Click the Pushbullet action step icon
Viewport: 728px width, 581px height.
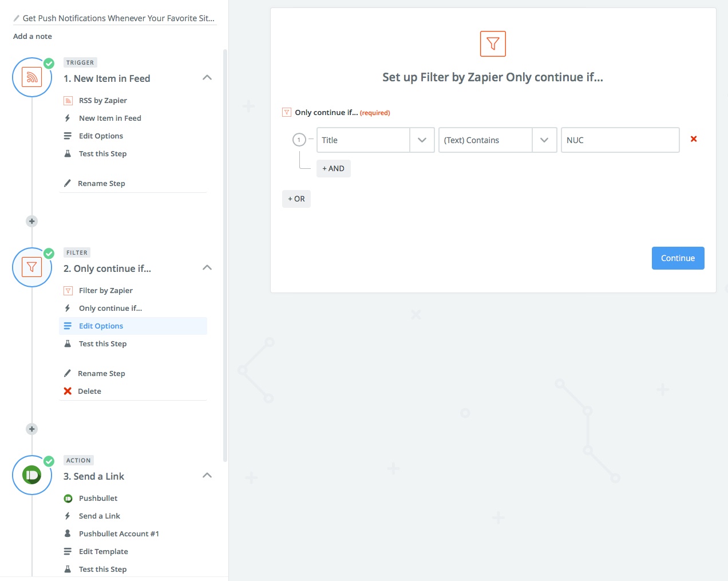click(32, 475)
